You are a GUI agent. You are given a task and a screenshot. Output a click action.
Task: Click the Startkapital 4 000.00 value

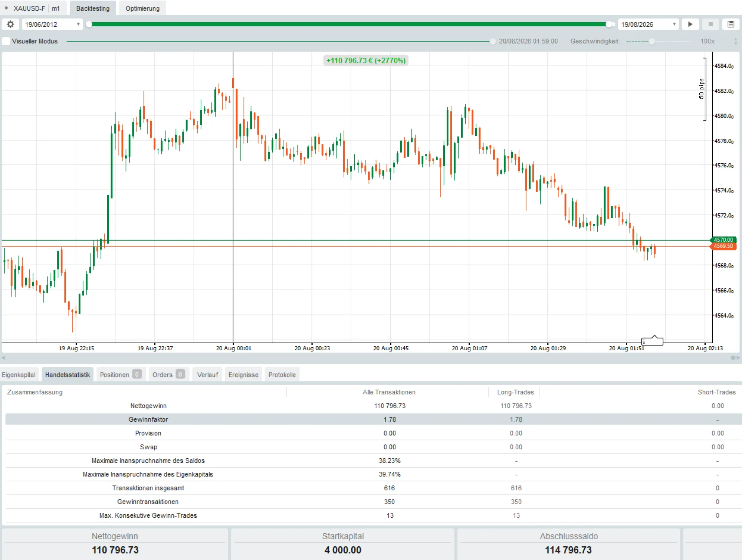click(343, 550)
